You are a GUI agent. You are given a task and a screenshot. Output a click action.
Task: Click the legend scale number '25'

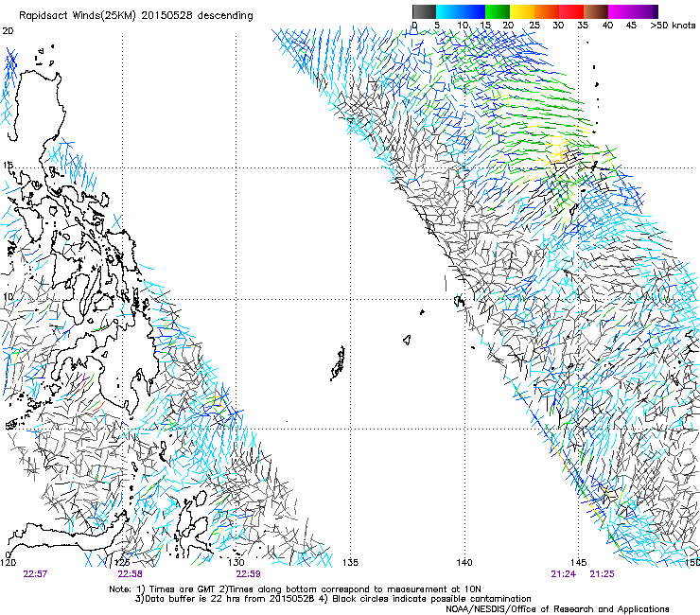coord(534,25)
